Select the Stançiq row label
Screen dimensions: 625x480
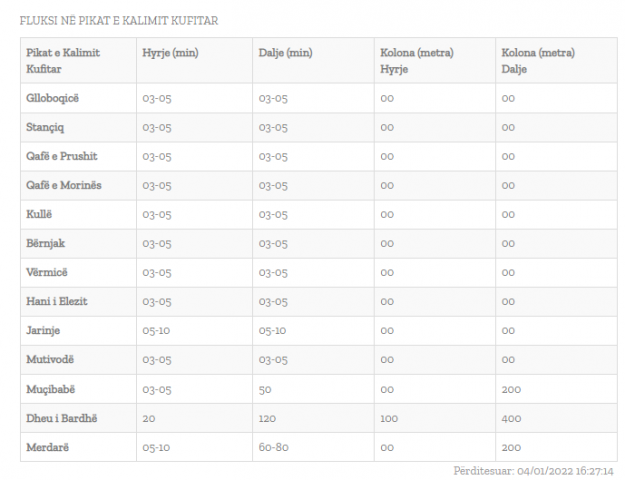point(47,127)
